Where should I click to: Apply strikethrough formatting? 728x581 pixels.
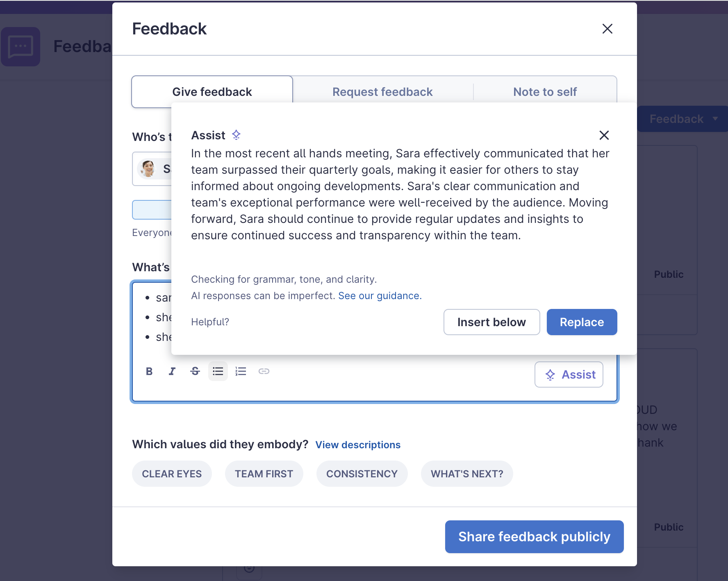195,371
